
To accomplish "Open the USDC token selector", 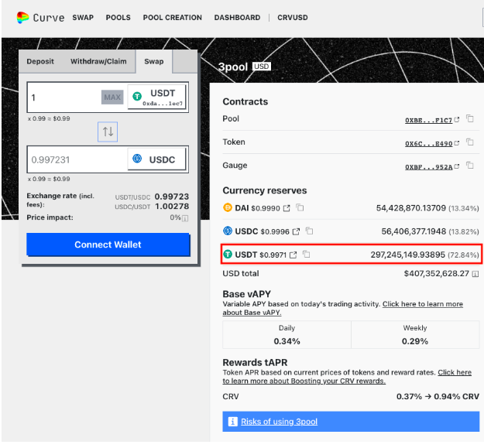I will (157, 159).
